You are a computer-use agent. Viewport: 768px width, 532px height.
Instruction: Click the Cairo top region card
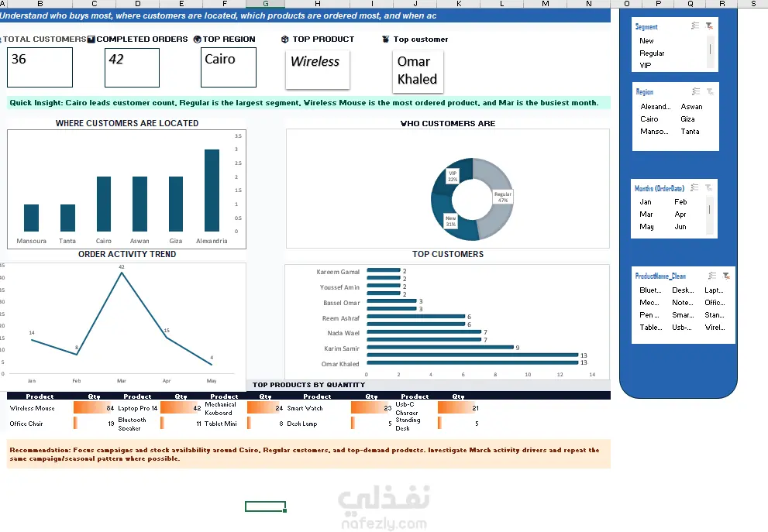tap(229, 67)
